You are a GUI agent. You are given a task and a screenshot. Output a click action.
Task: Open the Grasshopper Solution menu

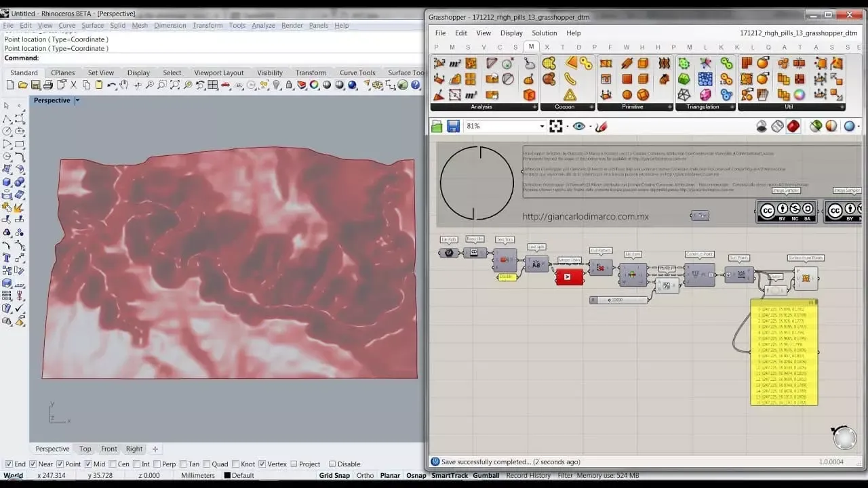(x=544, y=33)
